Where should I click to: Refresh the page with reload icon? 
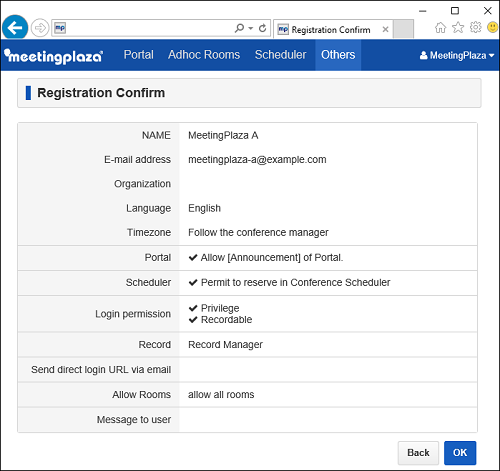click(263, 28)
